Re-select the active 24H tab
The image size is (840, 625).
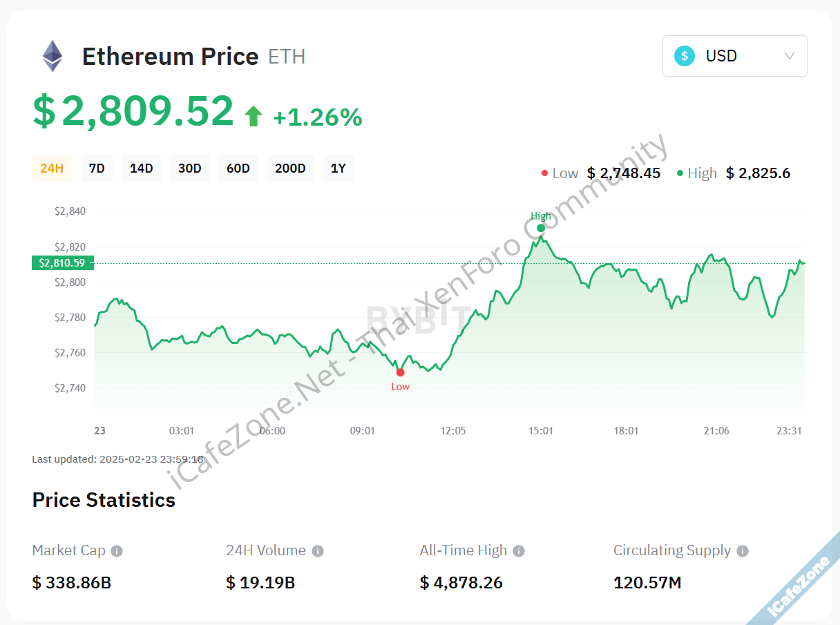[x=52, y=168]
